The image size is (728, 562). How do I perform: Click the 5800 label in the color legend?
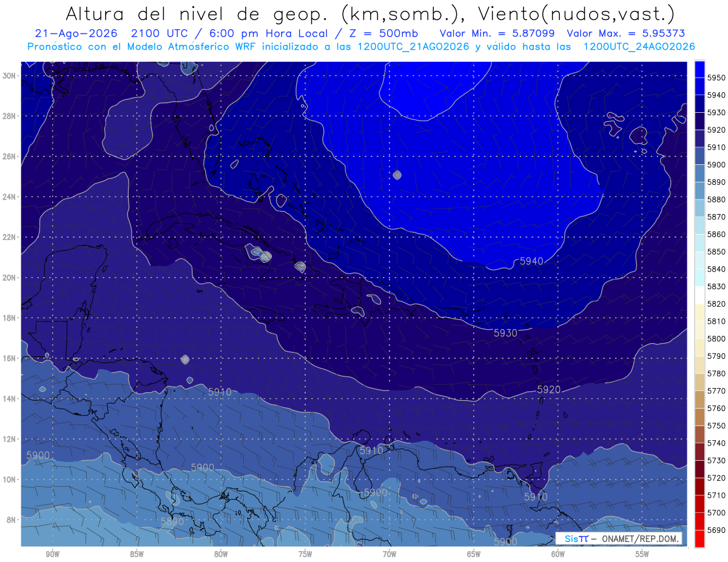click(x=717, y=338)
